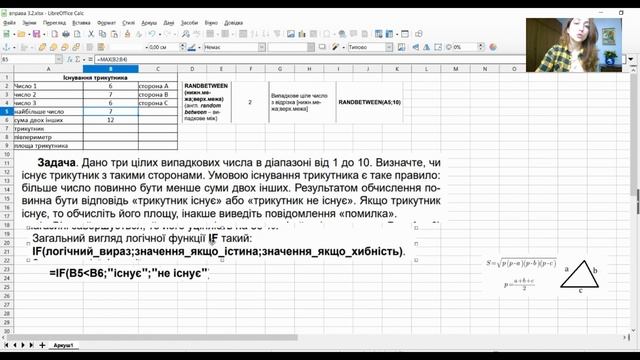Click the equals formula button
The image size is (640, 360).
(x=90, y=60)
